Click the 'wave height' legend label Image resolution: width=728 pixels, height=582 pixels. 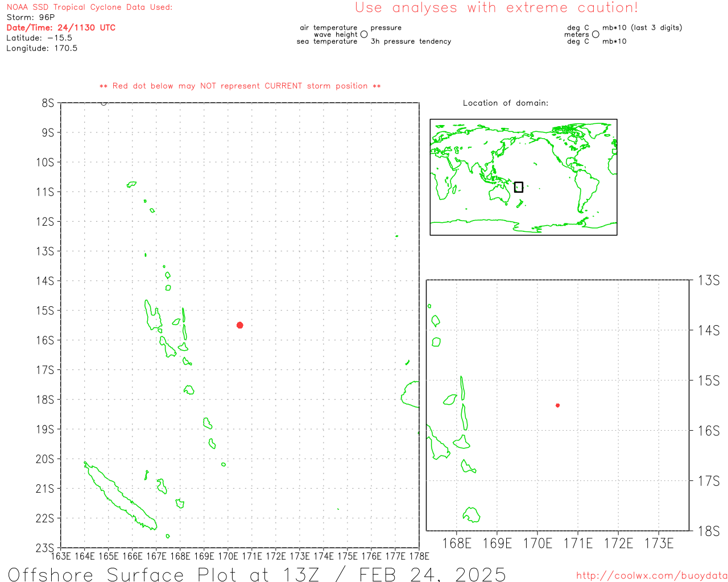(336, 35)
